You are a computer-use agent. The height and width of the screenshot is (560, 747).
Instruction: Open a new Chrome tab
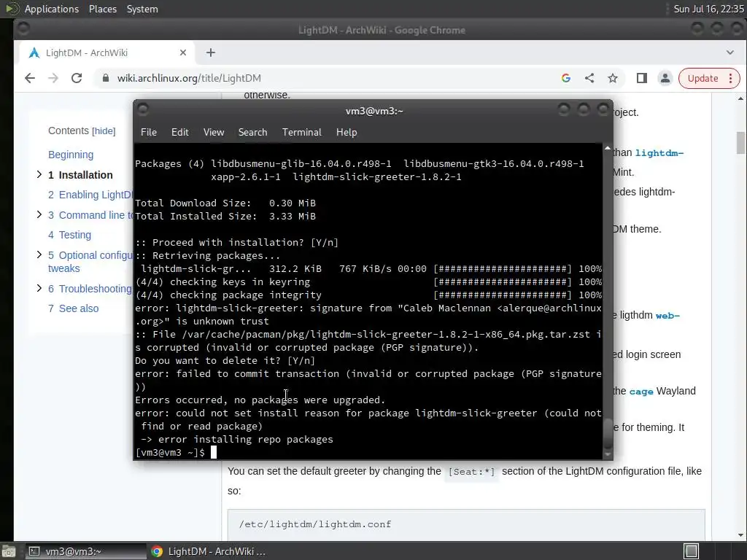(x=211, y=52)
